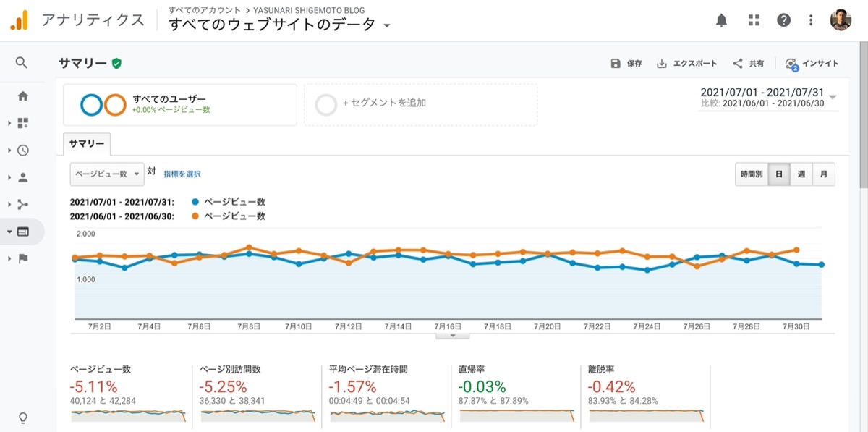Image resolution: width=868 pixels, height=432 pixels.
Task: Switch chart granularity to 月
Action: coord(824,174)
